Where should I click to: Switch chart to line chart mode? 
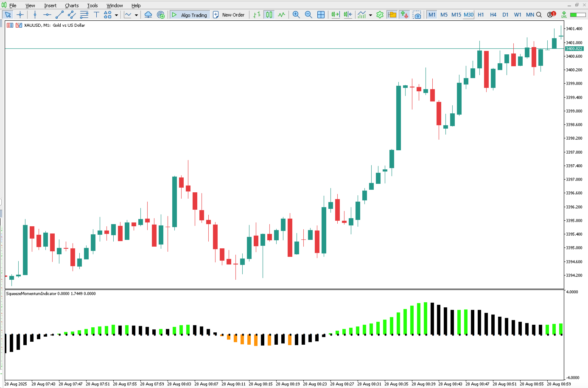coord(281,15)
